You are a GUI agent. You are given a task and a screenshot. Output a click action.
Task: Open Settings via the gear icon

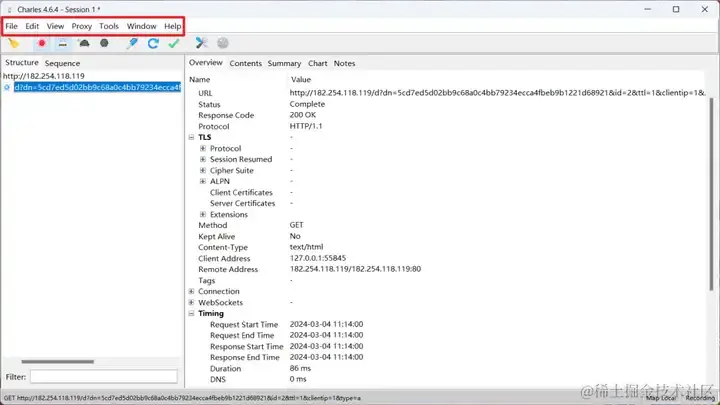pyautogui.click(x=223, y=43)
